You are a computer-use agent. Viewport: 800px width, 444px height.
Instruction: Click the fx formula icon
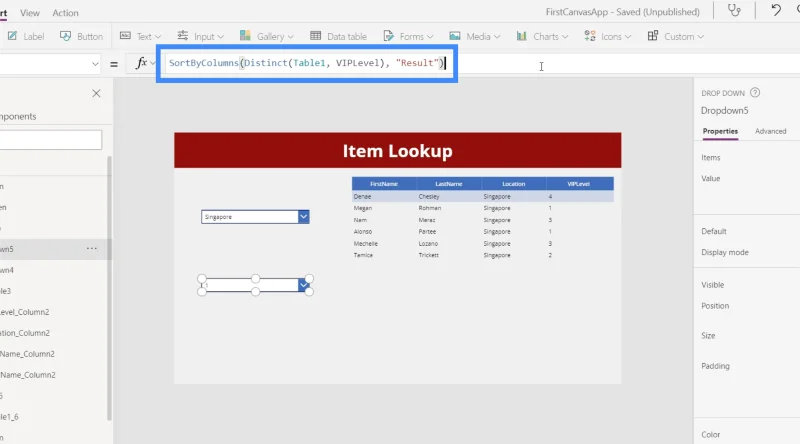(x=141, y=63)
